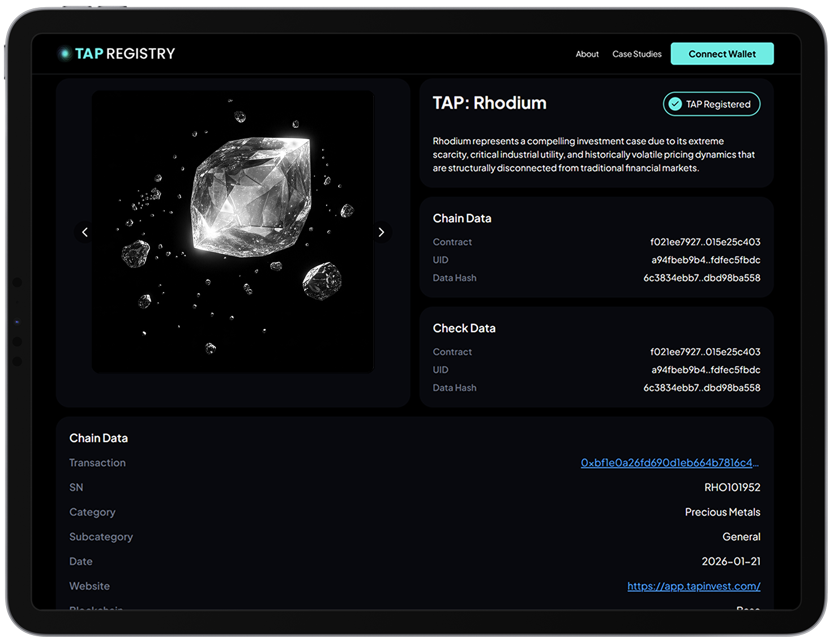Advance to next image with right arrow
833x644 pixels.
pos(381,232)
